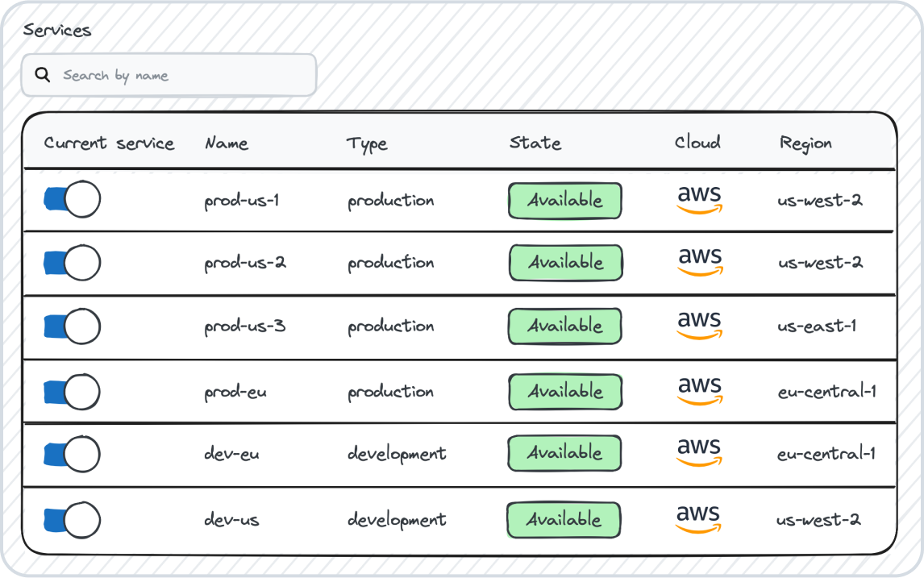Screen dimensions: 924x578
Task: Click the AWS icon in dev-us row
Action: [x=699, y=519]
